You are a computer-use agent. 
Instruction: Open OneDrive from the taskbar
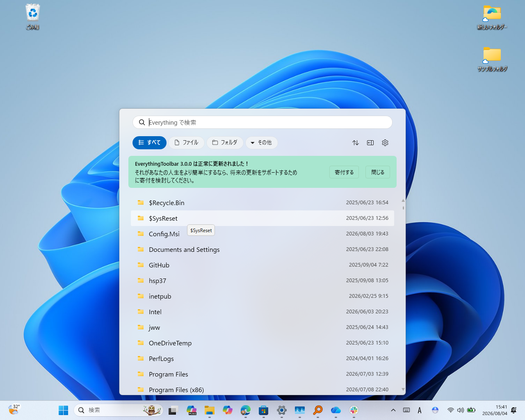pyautogui.click(x=336, y=410)
